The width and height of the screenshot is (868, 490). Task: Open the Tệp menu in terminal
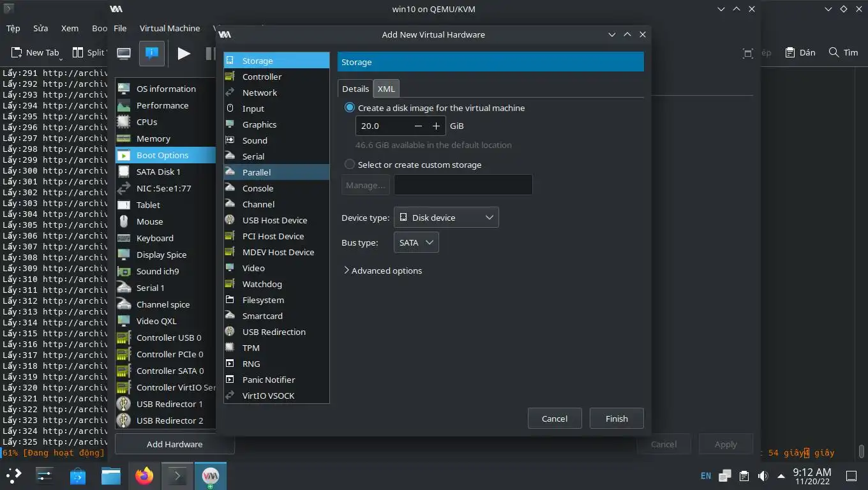tap(13, 28)
